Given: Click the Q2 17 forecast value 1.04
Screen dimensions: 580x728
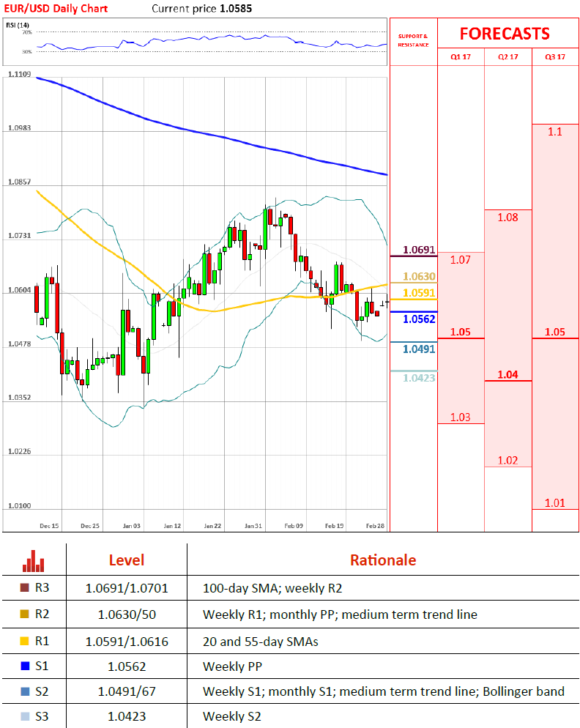Looking at the screenshot, I should click(508, 375).
